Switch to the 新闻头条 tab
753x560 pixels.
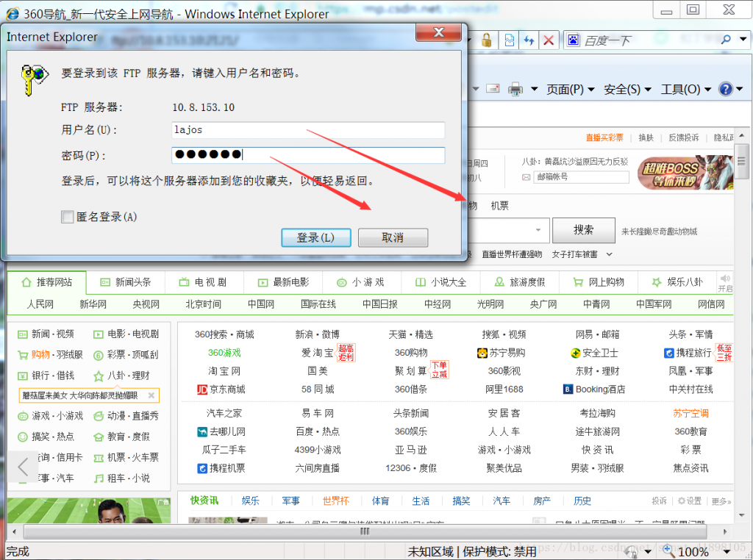click(125, 282)
